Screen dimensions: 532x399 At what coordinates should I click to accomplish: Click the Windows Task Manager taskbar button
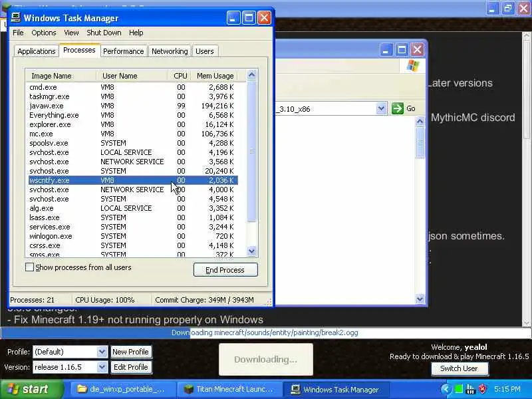(x=335, y=389)
